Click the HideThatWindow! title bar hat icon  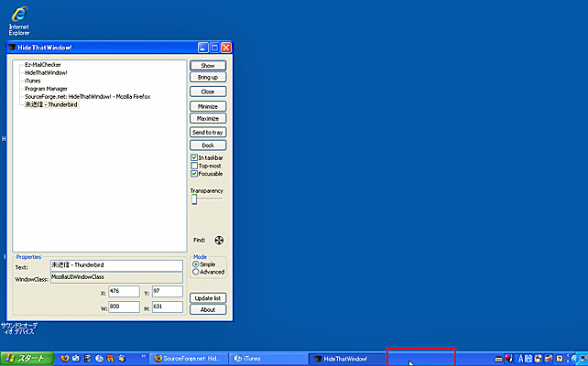[x=12, y=48]
